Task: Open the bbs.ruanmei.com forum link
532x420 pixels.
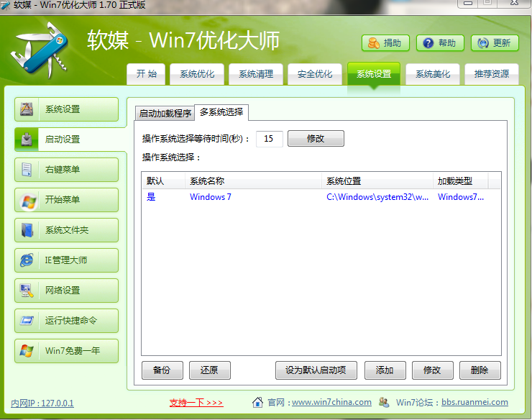Action: 474,402
